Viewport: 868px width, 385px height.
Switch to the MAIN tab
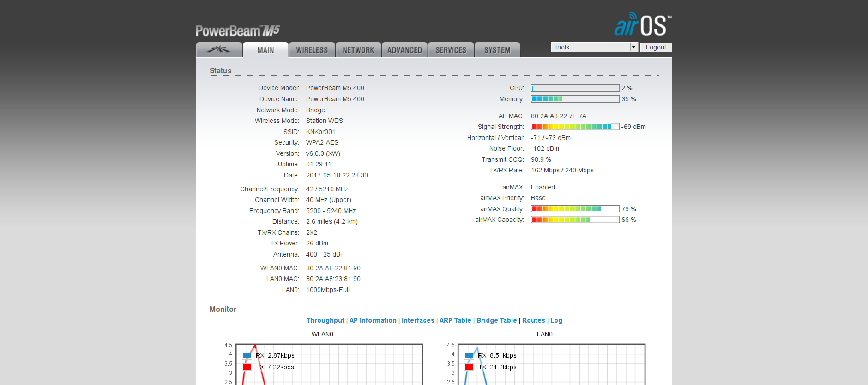[x=265, y=50]
